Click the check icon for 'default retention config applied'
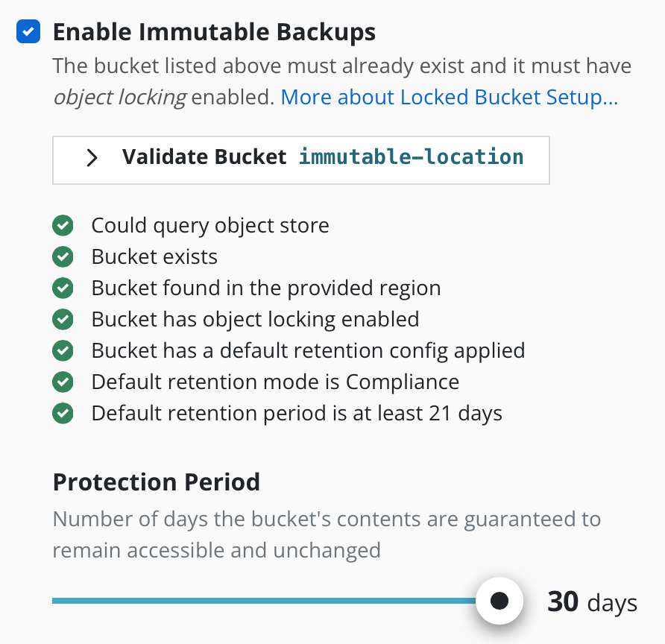 point(63,350)
